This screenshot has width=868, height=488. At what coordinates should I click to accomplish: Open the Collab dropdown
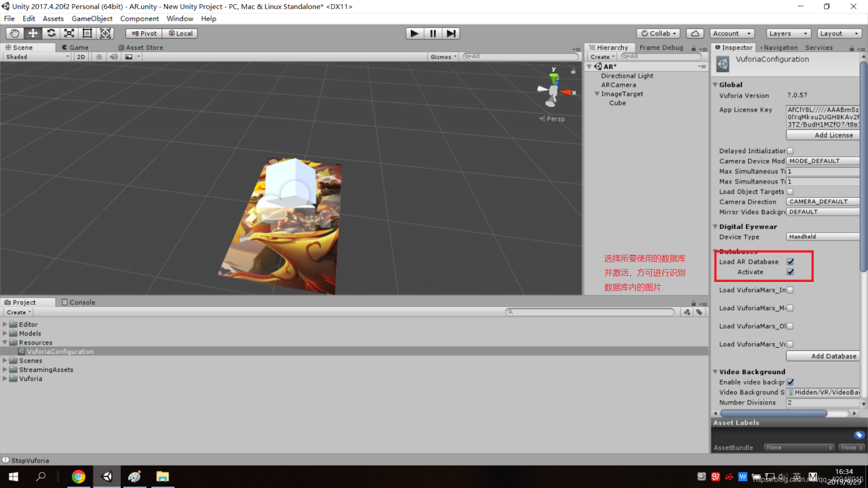point(659,33)
